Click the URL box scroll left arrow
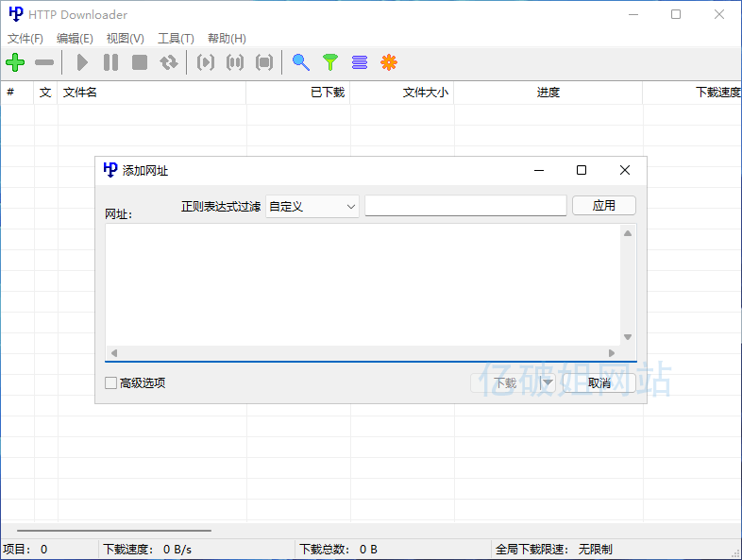Viewport: 742px width, 560px height. pyautogui.click(x=114, y=353)
